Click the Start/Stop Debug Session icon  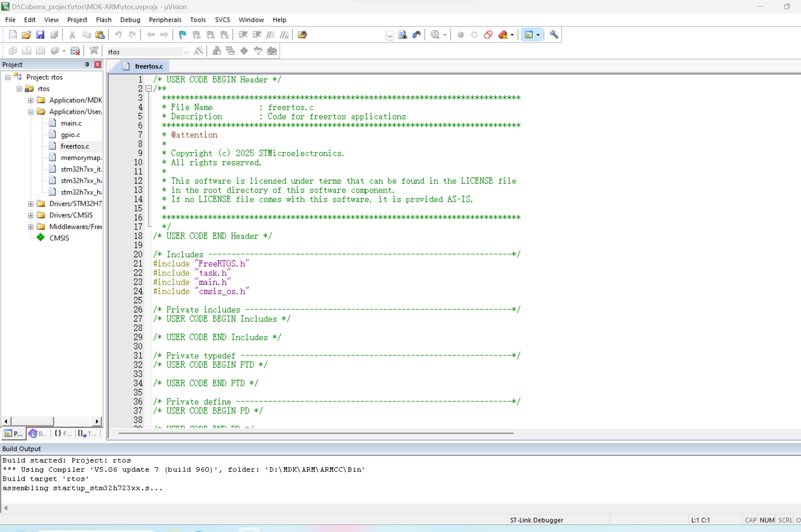click(x=435, y=35)
